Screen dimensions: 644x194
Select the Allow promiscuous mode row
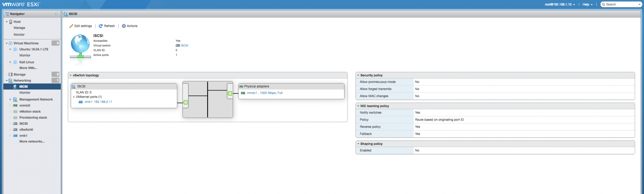pos(495,82)
